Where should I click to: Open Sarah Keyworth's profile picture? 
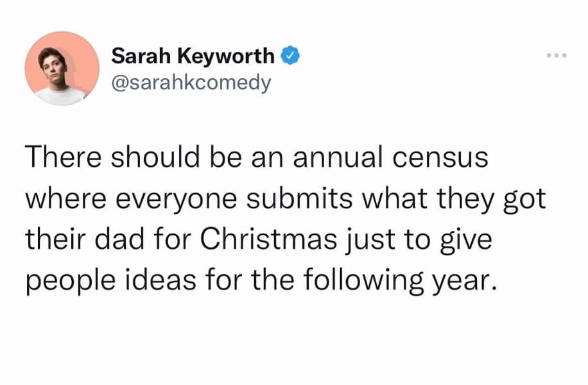coord(62,69)
